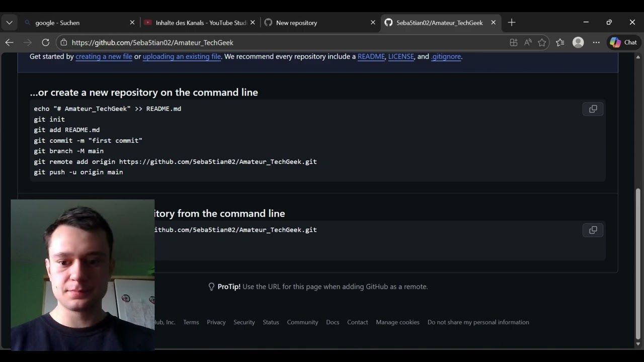Open the favorites list icon
Viewport: 644px width, 362px height.
[x=560, y=43]
